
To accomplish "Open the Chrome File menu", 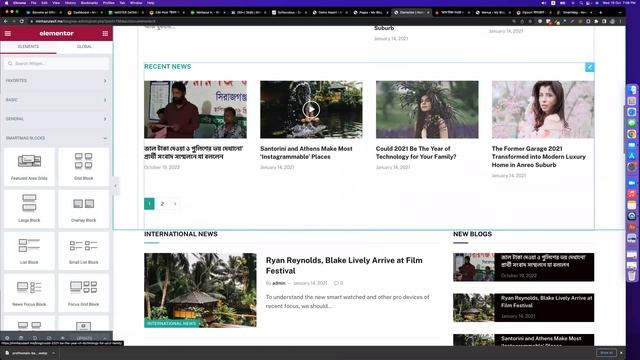I will [x=33, y=3].
